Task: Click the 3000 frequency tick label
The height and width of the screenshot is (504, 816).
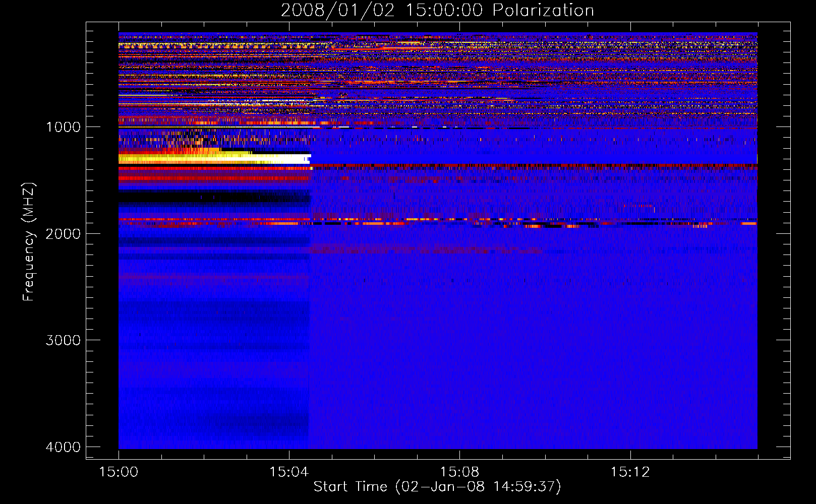Action: (x=63, y=340)
